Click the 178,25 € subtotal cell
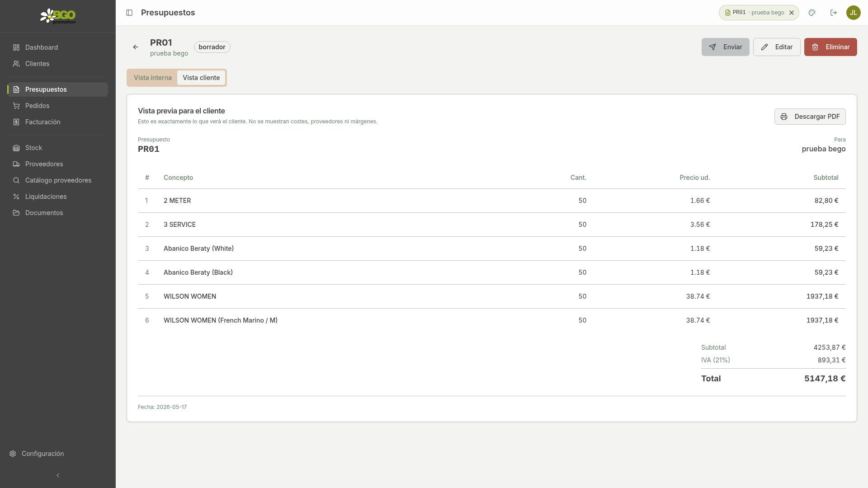Viewport: 868px width, 488px height. tap(824, 225)
